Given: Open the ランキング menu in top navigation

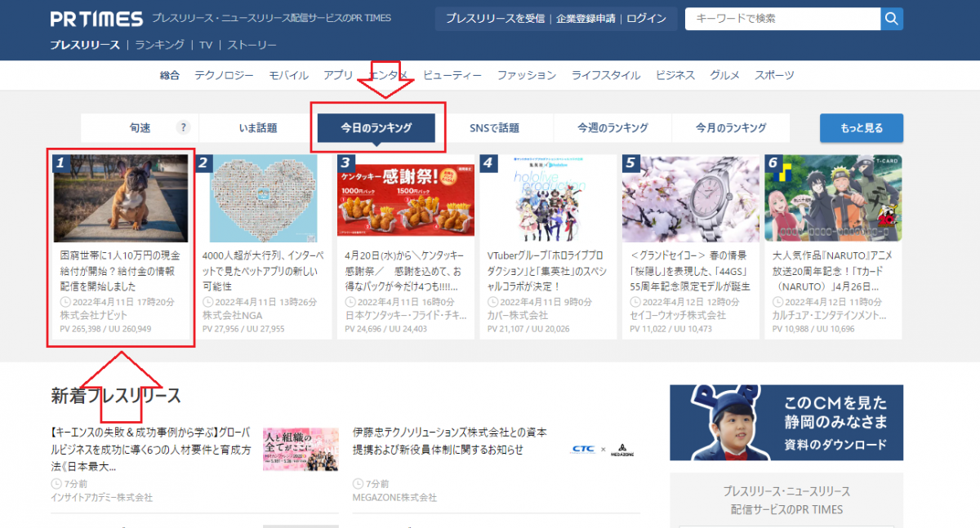Looking at the screenshot, I should click(x=159, y=45).
